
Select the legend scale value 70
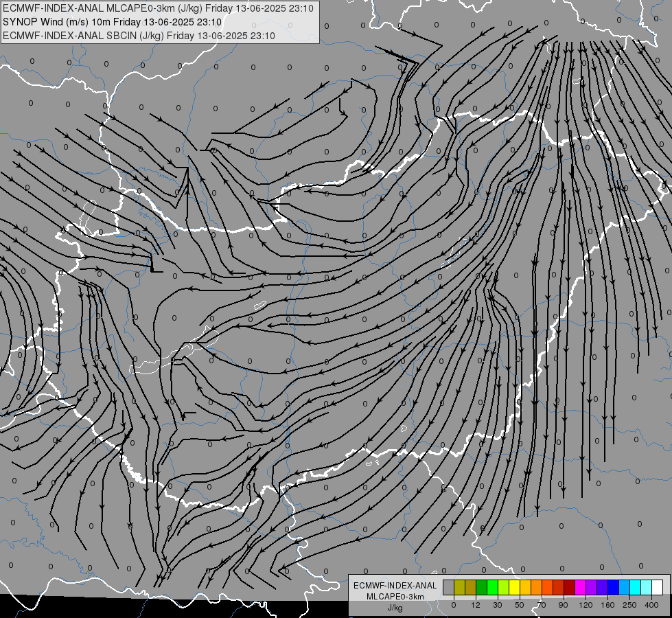542,605
